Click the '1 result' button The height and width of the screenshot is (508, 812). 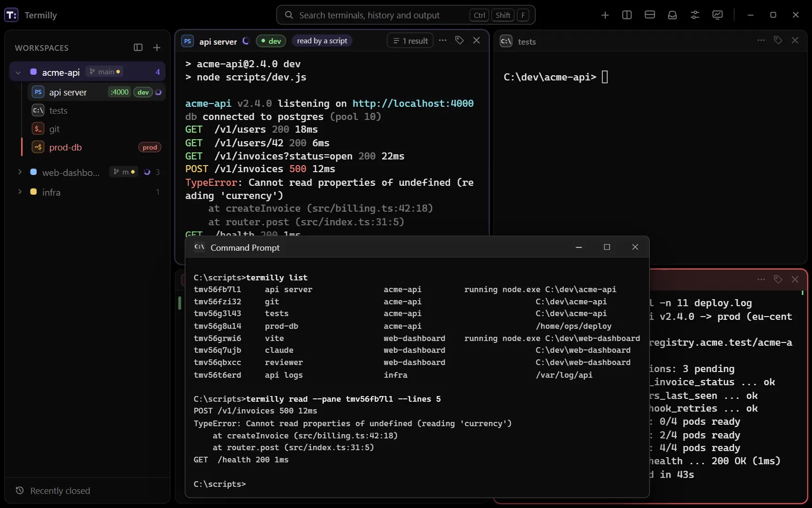(x=410, y=41)
